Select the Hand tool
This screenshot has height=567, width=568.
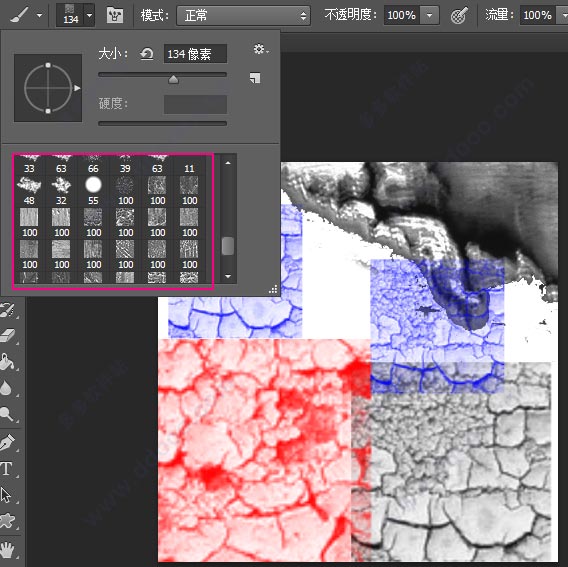coord(7,550)
